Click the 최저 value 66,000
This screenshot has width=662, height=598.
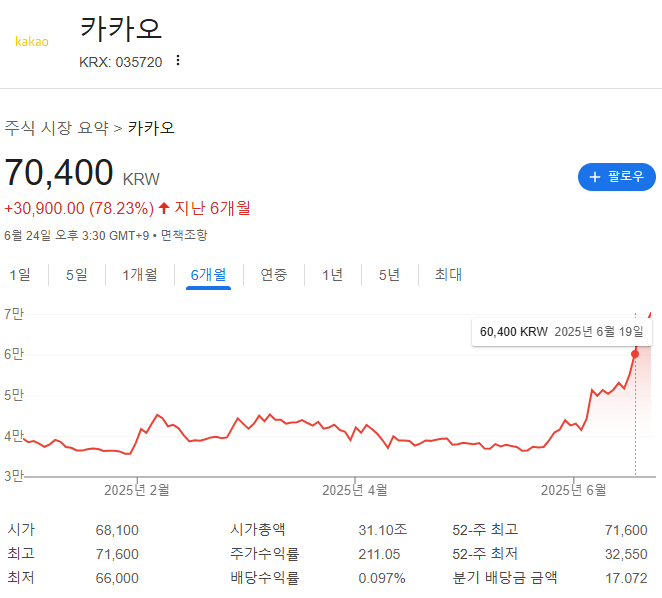(x=117, y=578)
